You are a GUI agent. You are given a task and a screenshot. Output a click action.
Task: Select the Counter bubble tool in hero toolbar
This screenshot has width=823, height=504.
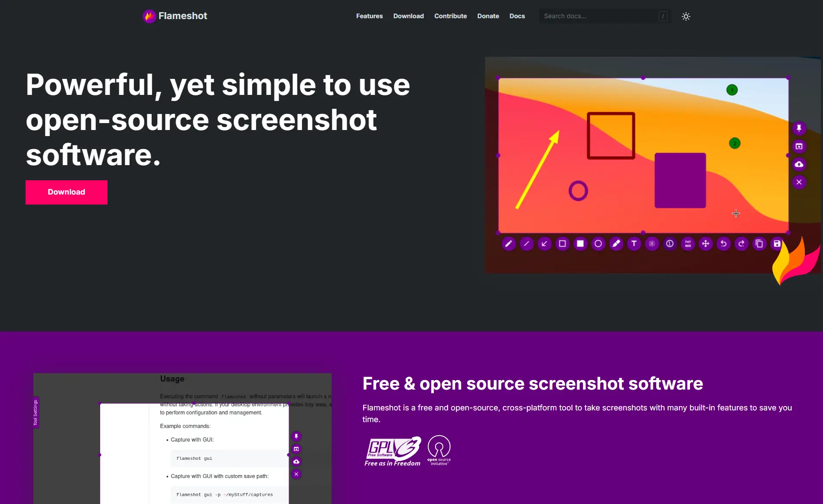pos(670,244)
